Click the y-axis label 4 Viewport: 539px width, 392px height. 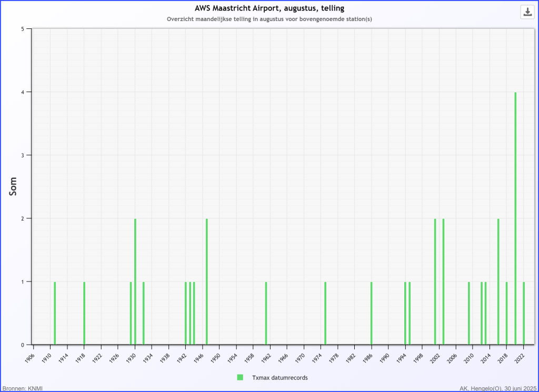[x=23, y=92]
